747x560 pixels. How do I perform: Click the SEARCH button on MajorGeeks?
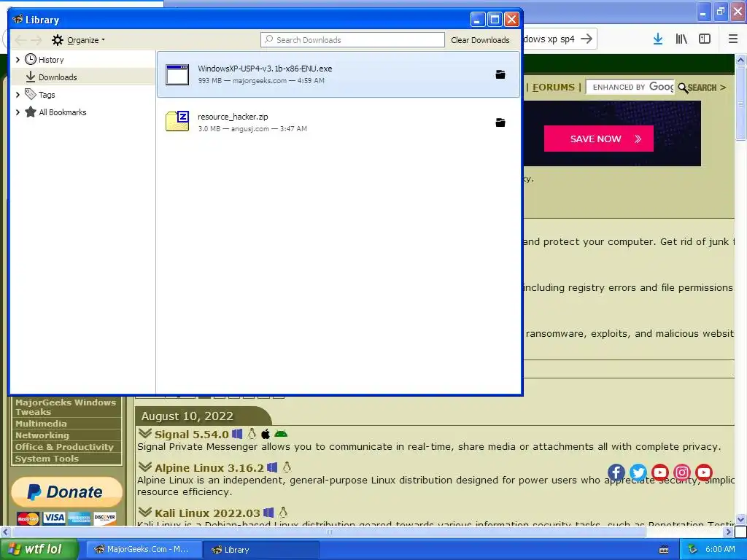701,87
